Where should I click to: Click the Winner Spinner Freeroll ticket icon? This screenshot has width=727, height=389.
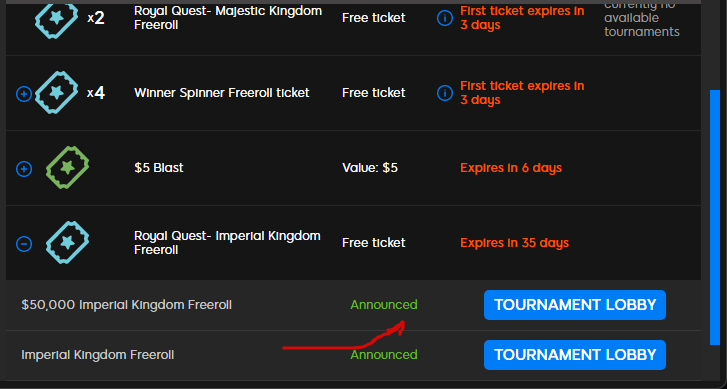57,93
